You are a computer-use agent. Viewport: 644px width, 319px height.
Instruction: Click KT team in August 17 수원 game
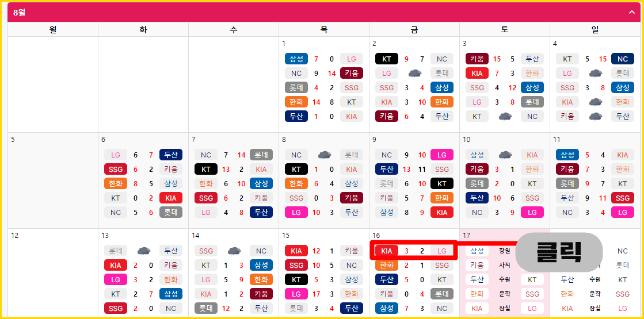tap(532, 280)
